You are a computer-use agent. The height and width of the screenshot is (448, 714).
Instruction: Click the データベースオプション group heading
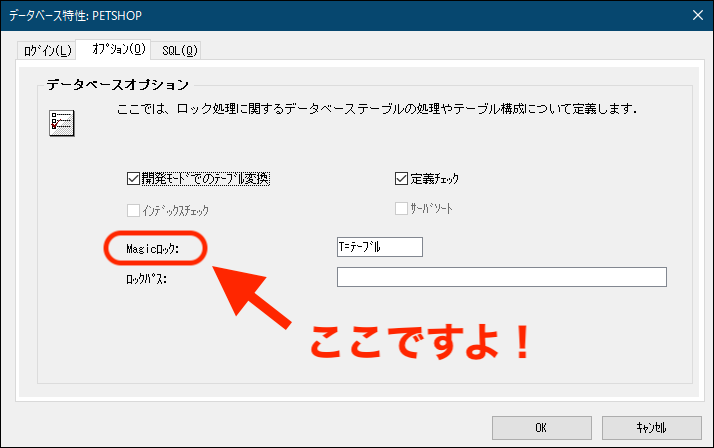click(118, 84)
